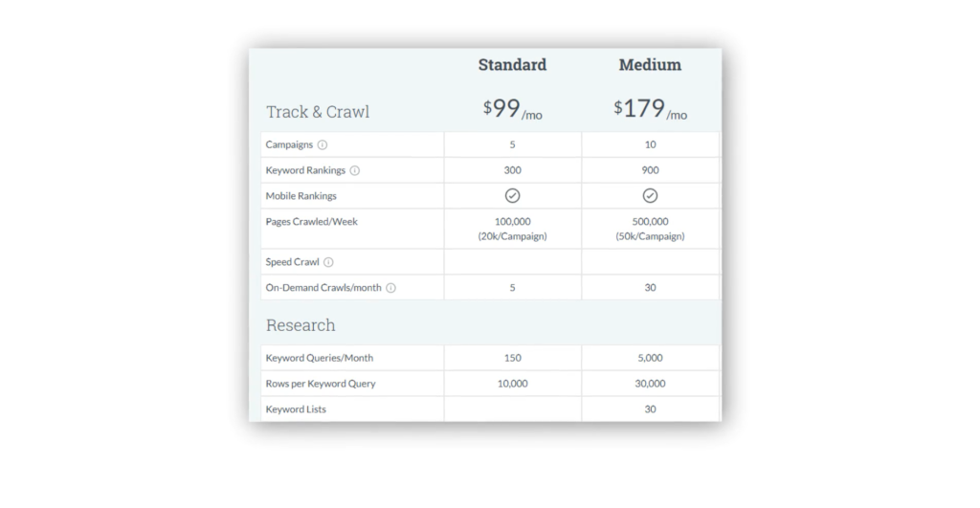Select the Medium plan heading
Image resolution: width=980 pixels, height=508 pixels.
click(650, 65)
